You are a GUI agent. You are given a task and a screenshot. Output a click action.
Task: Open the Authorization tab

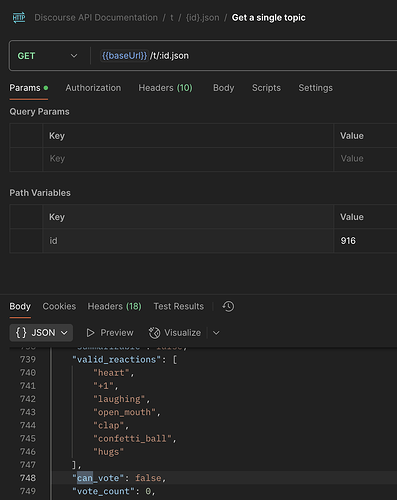click(x=93, y=88)
